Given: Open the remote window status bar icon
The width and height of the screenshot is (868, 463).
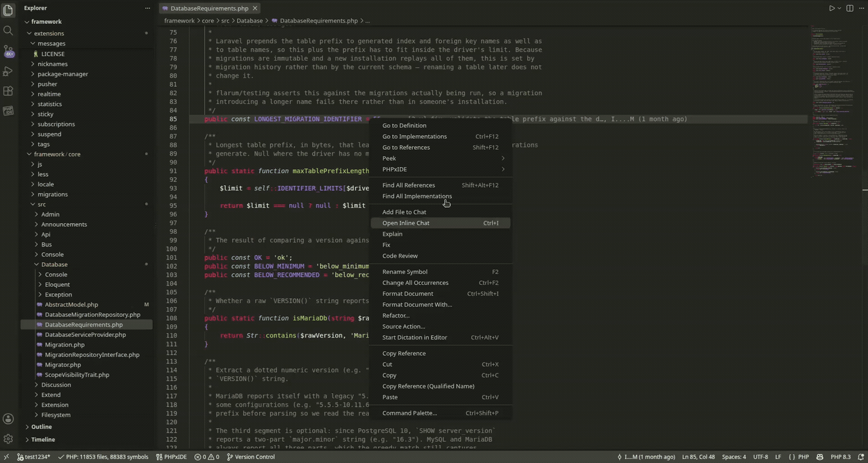Looking at the screenshot, I should coord(6,457).
